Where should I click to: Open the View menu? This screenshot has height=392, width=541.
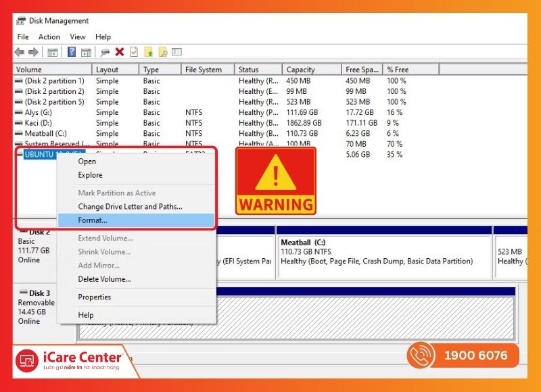(x=78, y=36)
